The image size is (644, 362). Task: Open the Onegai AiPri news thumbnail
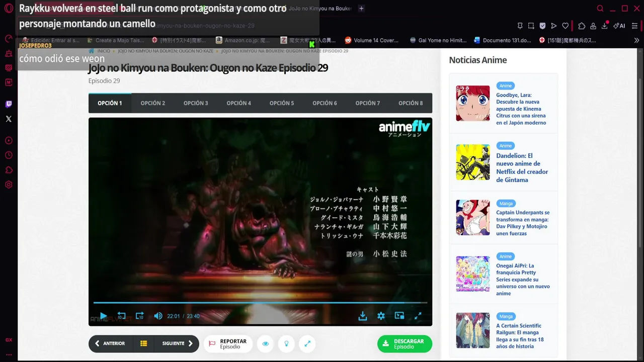pos(473,274)
